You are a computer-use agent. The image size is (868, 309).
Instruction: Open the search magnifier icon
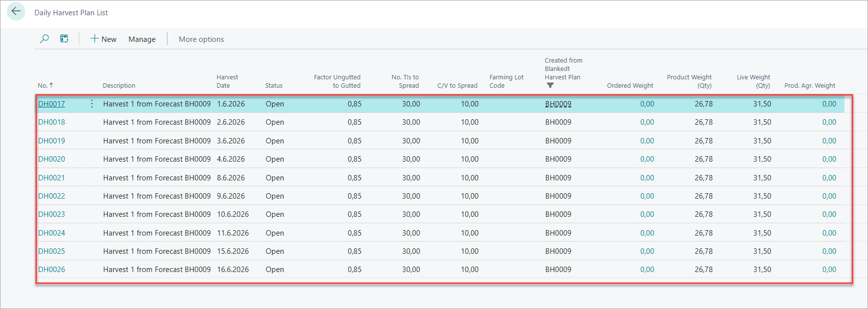coord(44,39)
